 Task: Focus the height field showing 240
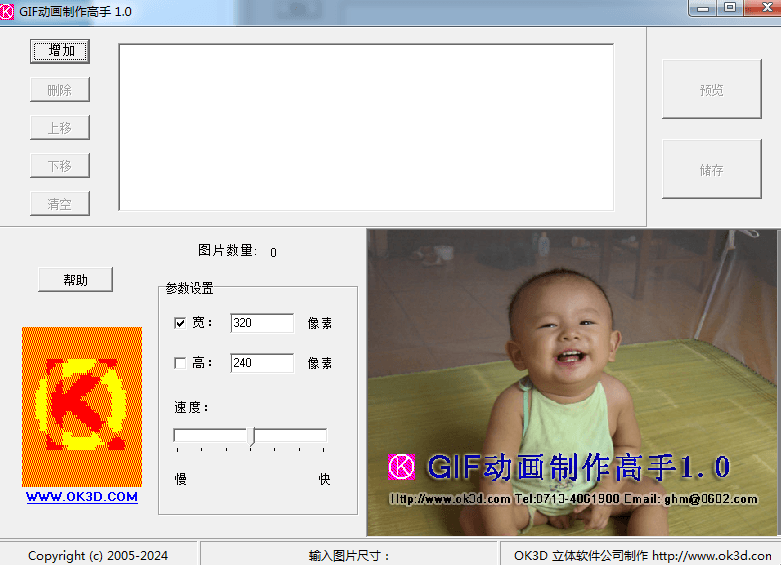point(262,363)
